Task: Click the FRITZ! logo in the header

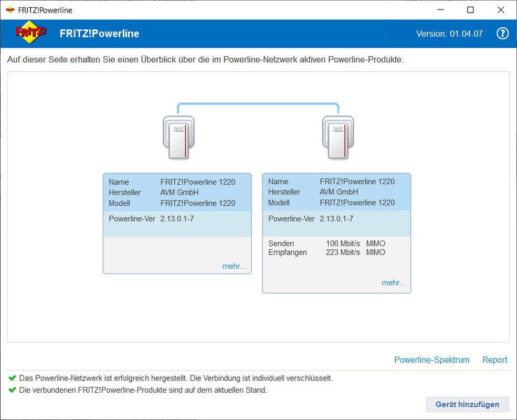Action: [x=30, y=33]
